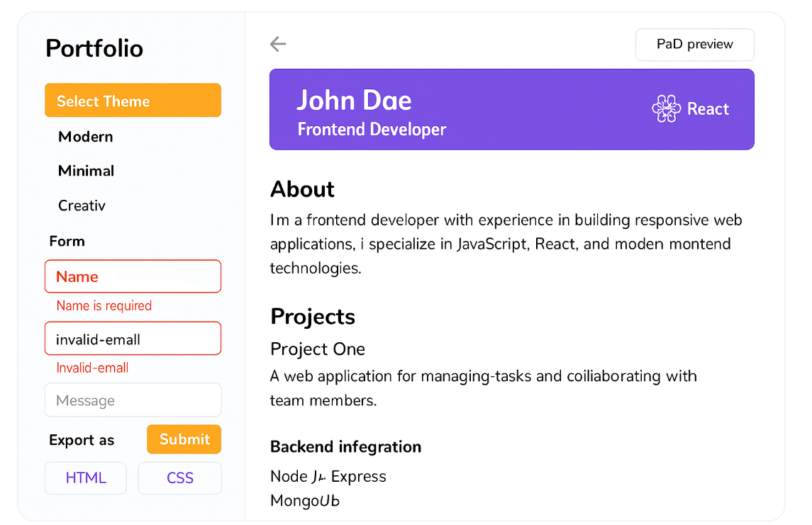The width and height of the screenshot is (812, 525).
Task: Submit the form
Action: coord(184,439)
